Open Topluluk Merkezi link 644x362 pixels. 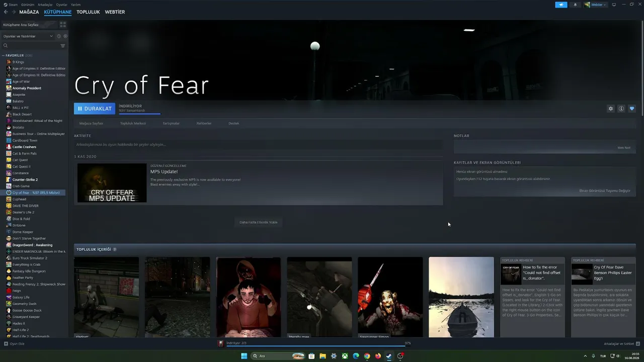click(133, 123)
